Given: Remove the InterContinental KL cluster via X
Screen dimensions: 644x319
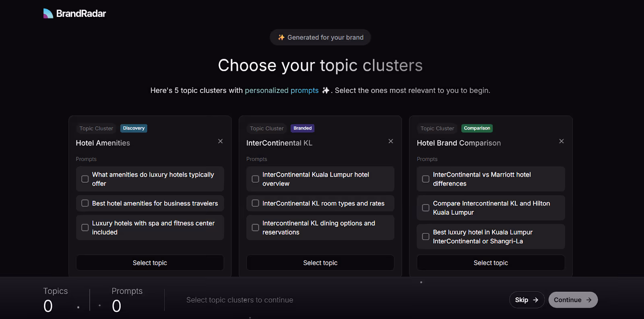Looking at the screenshot, I should coord(390,141).
